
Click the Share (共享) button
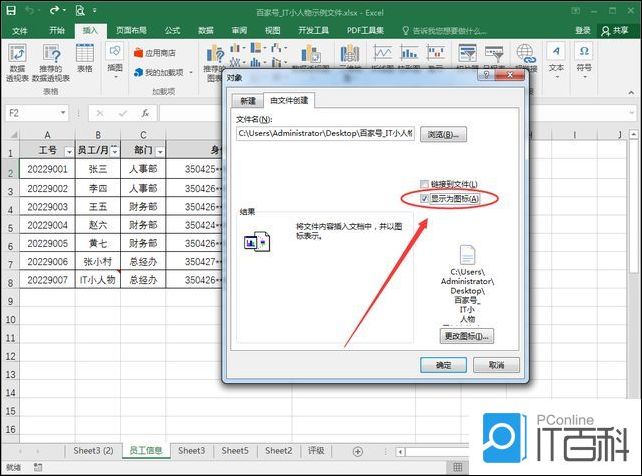(615, 31)
